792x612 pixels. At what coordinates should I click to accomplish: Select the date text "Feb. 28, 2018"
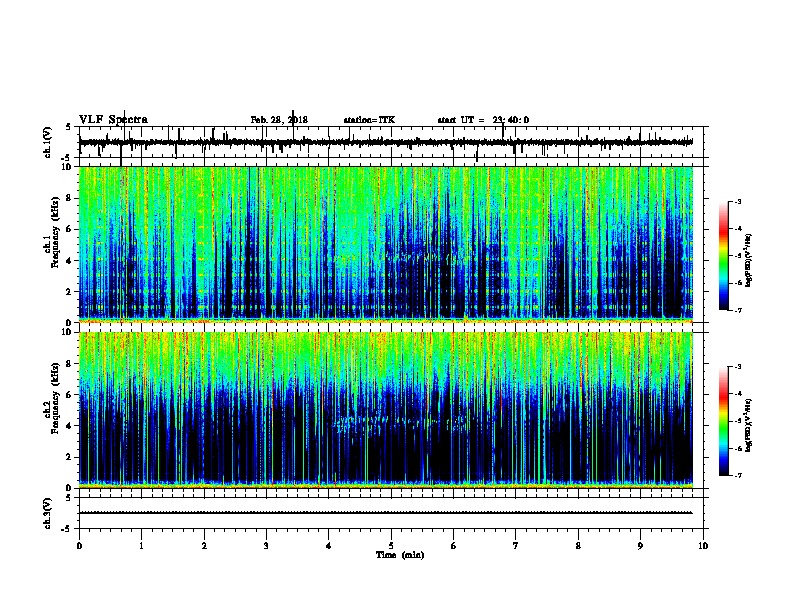279,120
